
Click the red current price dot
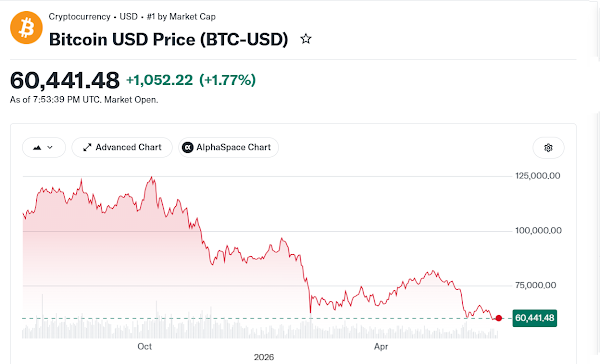coord(499,318)
